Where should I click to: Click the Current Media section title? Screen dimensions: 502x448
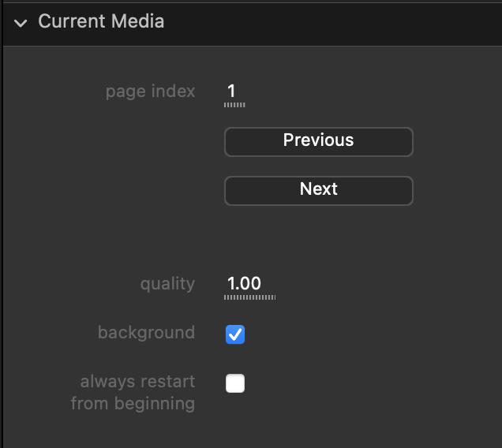click(101, 21)
